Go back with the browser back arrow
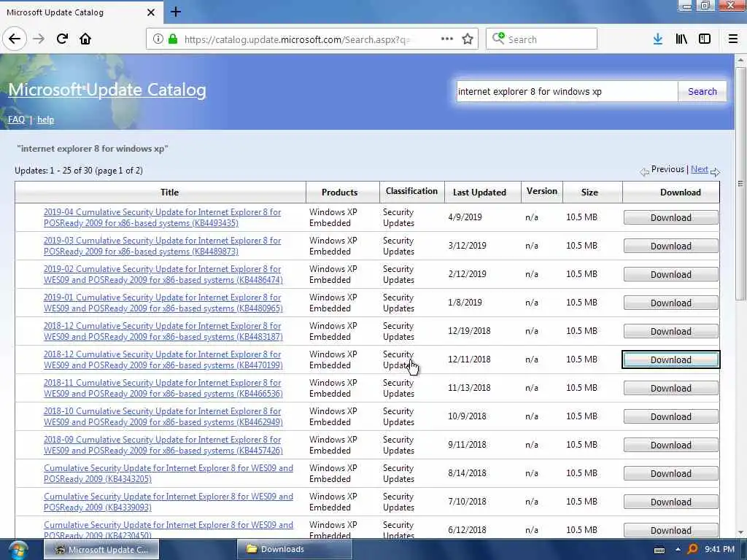The image size is (747, 560). click(x=15, y=39)
